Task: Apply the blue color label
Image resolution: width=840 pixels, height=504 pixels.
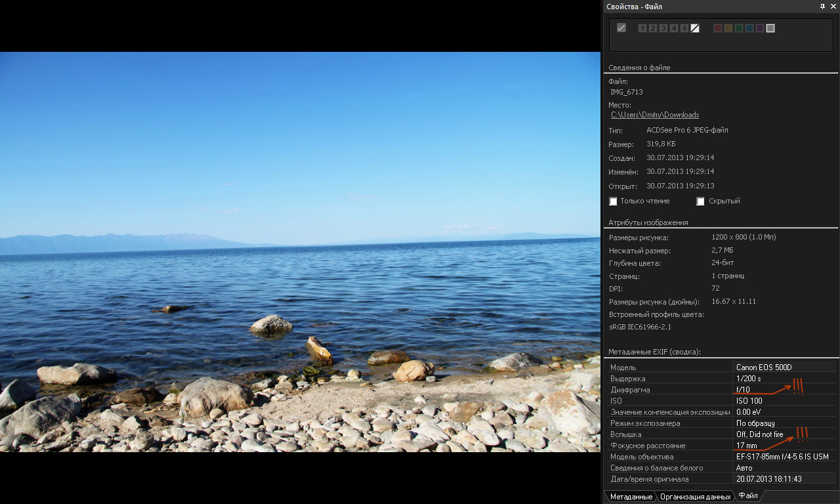Action: point(749,28)
